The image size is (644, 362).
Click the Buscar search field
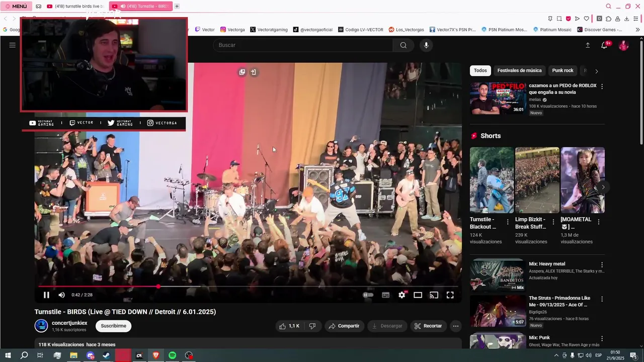pos(303,45)
